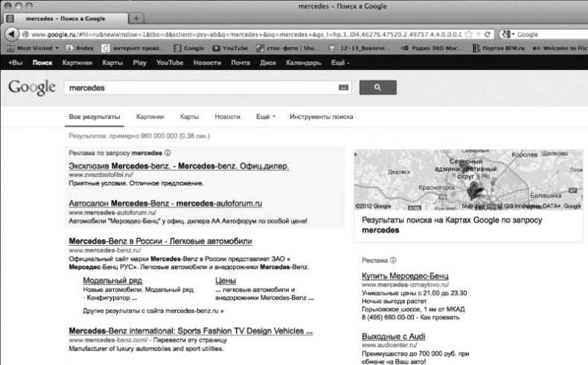Viewport: 588px width, 365px height.
Task: Follow the Модельный ряд sitelink
Action: click(x=112, y=280)
